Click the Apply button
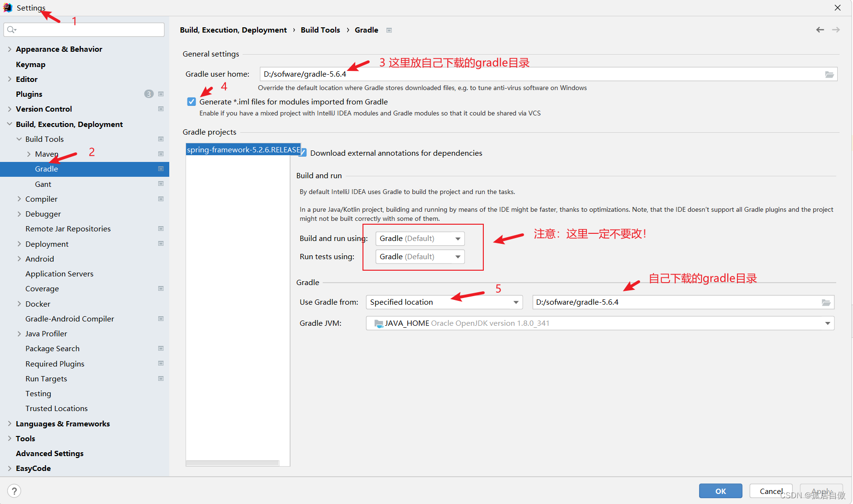Screen dimensions: 853x504 pos(821,491)
